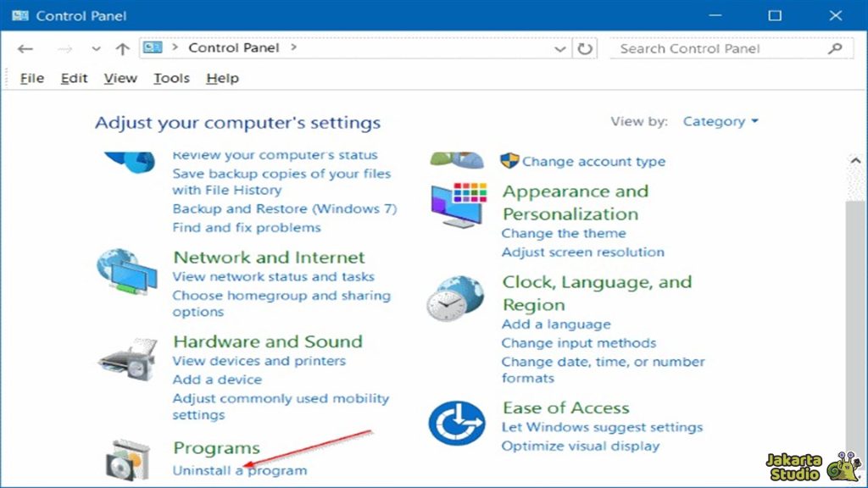Open Adjust screen resolution link

click(x=582, y=252)
